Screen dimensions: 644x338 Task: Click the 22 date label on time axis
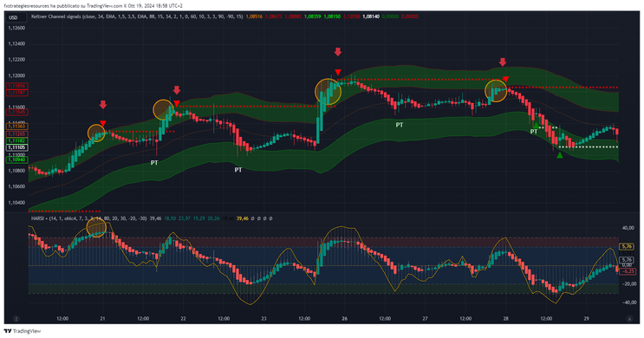[x=183, y=319]
